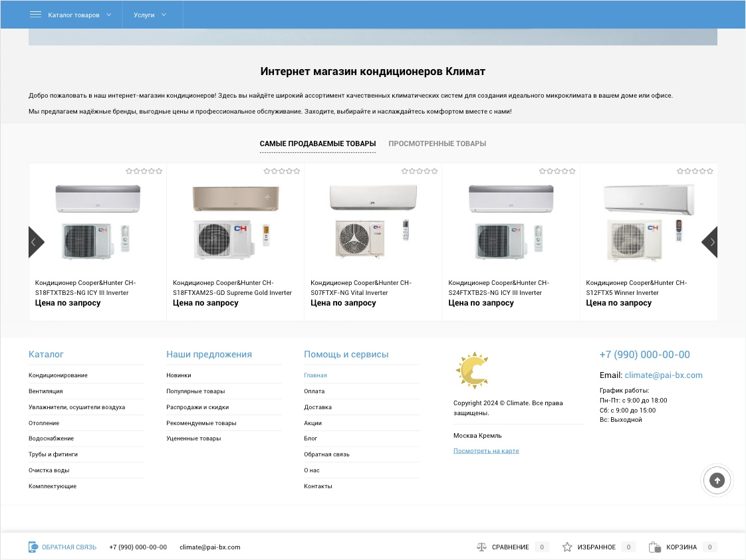Viewport: 746px width, 560px height.
Task: Open О нас footer link
Action: (x=312, y=470)
